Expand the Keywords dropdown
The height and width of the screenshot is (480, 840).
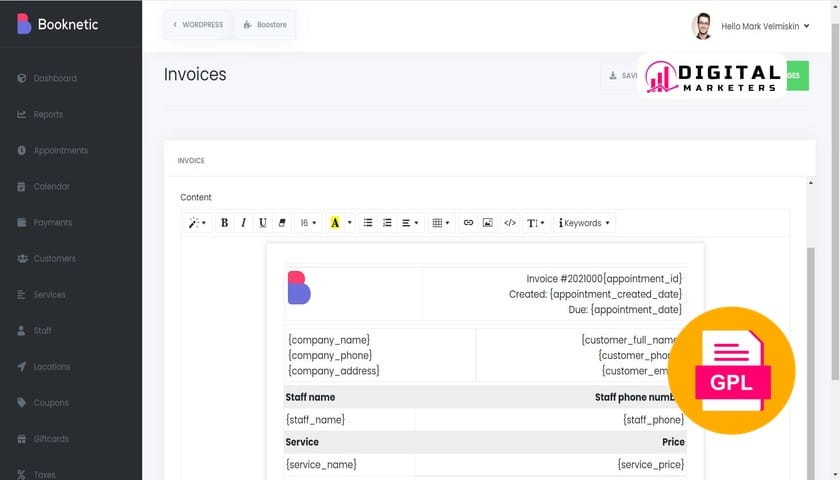[x=584, y=223]
